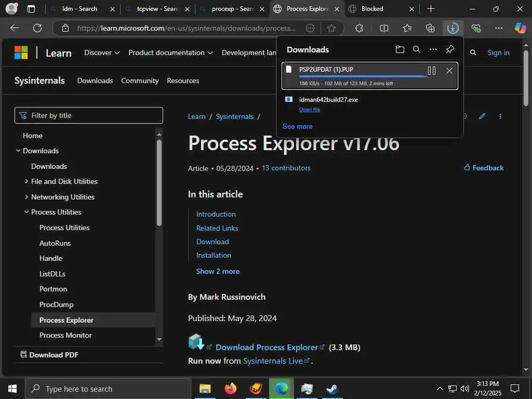Open Browser essentials heart icon
Screen dimensions: 532x399
476,28
